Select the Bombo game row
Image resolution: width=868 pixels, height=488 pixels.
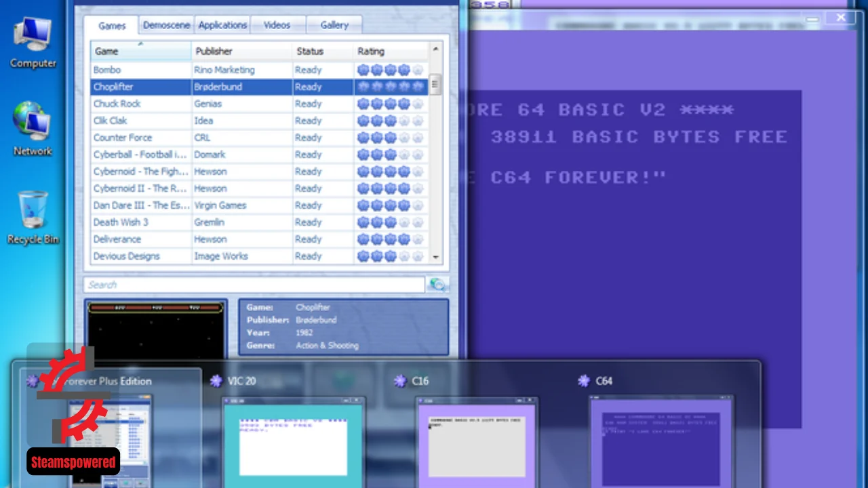260,70
